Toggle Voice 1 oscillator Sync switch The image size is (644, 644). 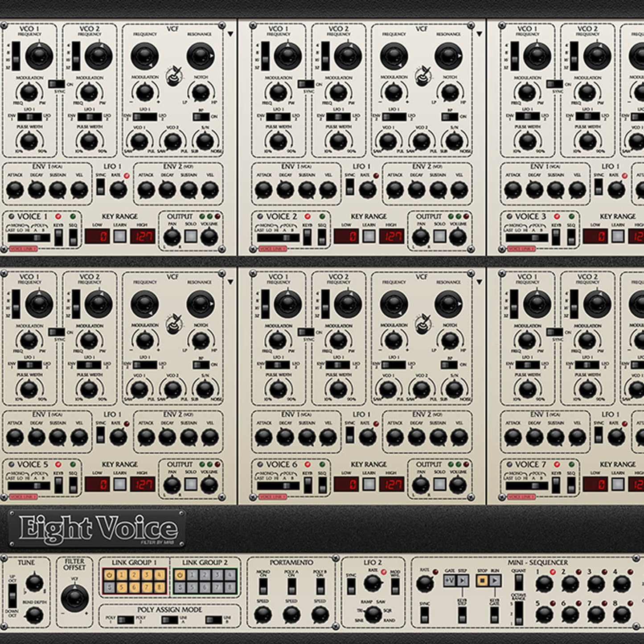point(57,83)
